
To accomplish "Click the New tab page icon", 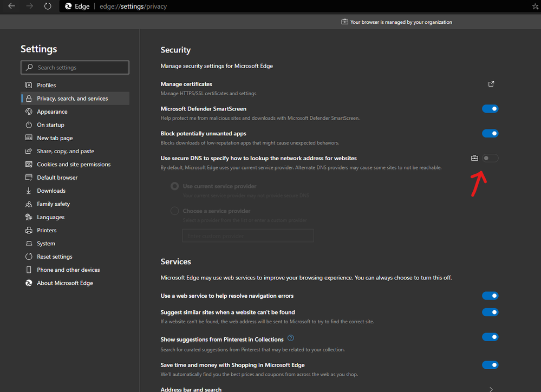I will pos(29,138).
